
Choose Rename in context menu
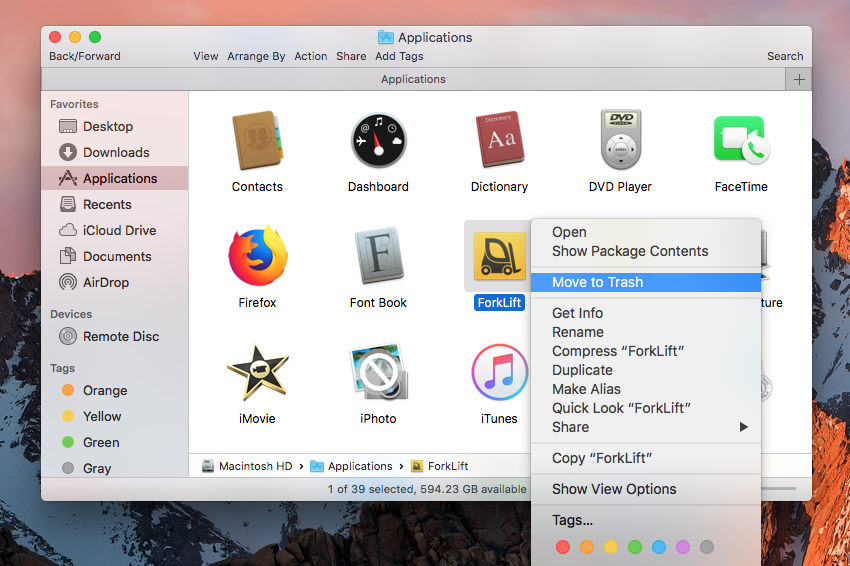[646, 332]
